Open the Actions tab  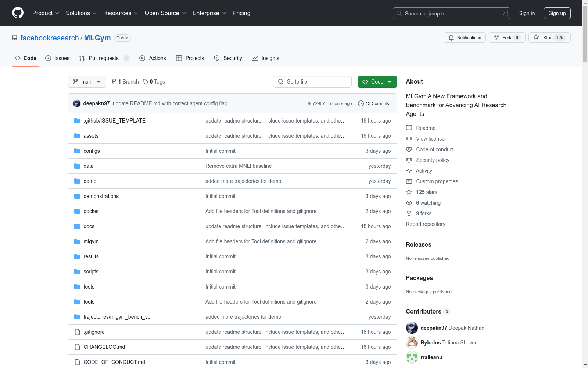click(153, 58)
